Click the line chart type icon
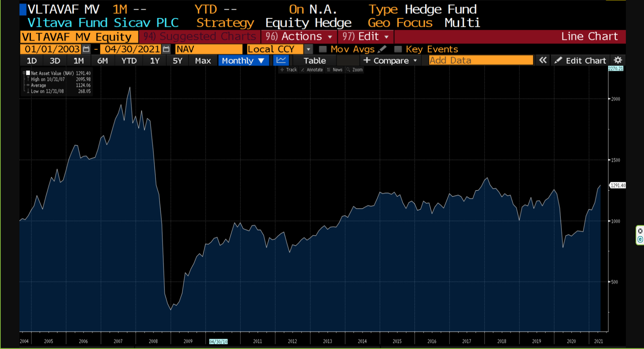 (281, 60)
